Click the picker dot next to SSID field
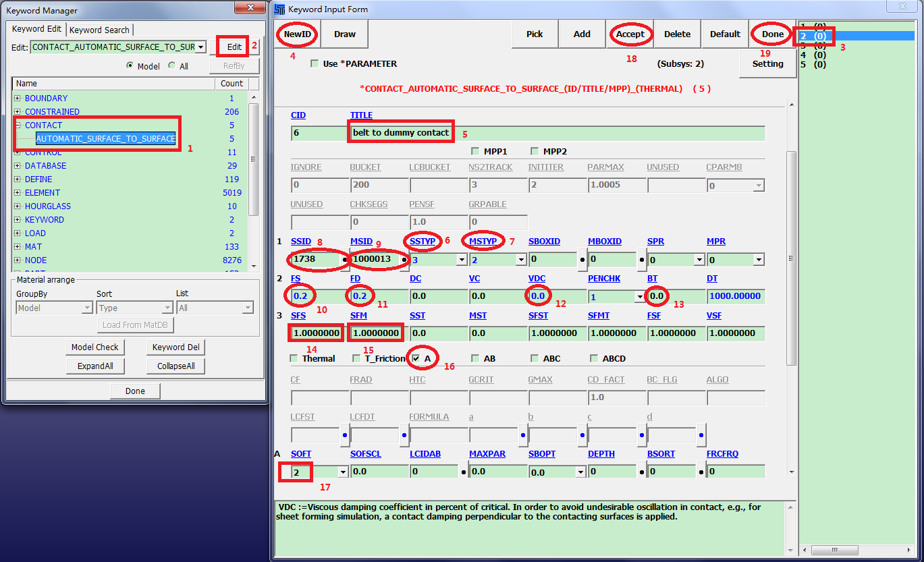Image resolution: width=924 pixels, height=562 pixels. (345, 259)
